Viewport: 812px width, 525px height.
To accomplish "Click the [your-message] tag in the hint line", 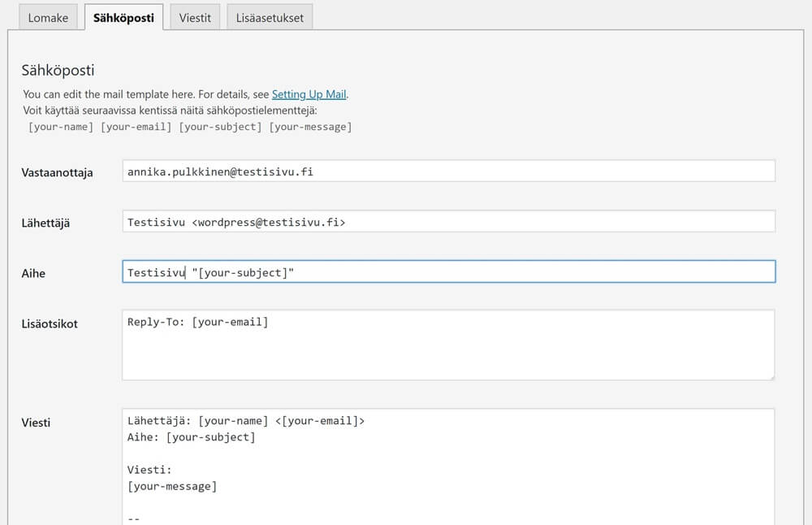I will 310,127.
